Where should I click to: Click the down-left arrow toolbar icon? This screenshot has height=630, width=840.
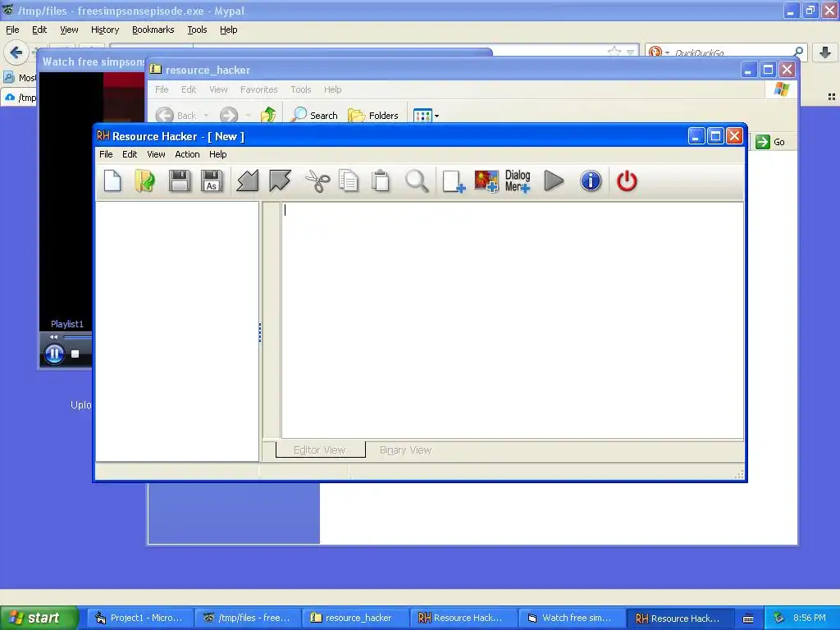248,180
